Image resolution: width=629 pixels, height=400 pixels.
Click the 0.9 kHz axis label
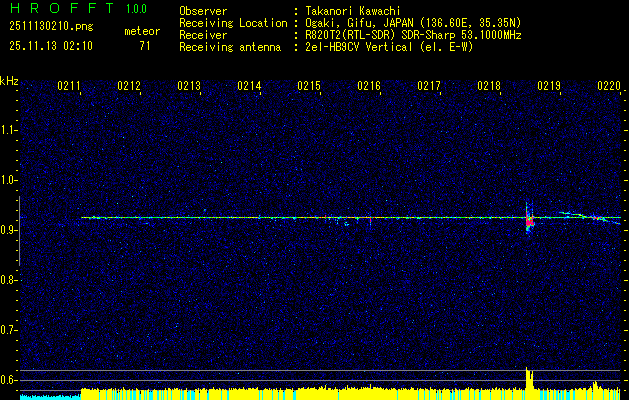click(x=8, y=230)
